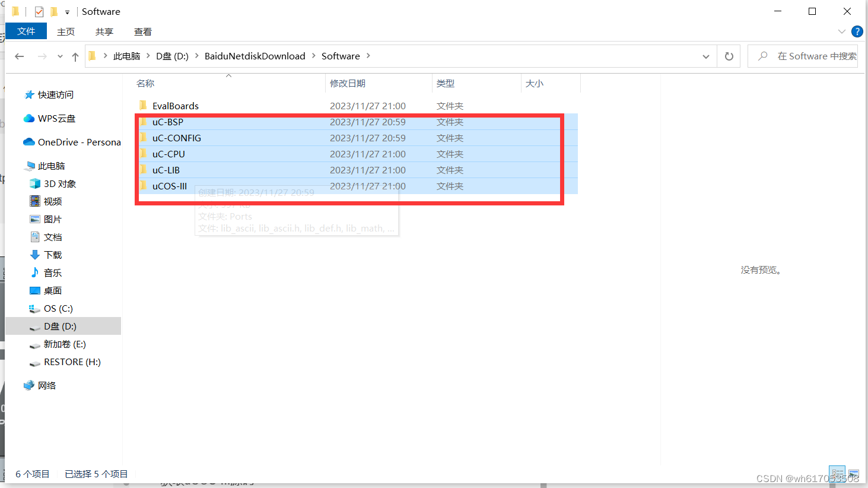
Task: Click the WPS云盘 cloud icon
Action: pos(29,118)
